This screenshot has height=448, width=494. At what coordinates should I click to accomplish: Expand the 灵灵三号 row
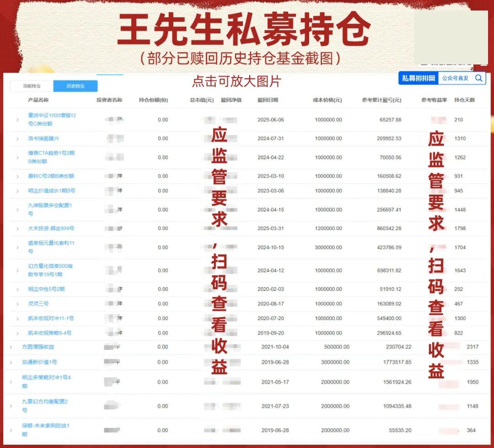(18, 304)
